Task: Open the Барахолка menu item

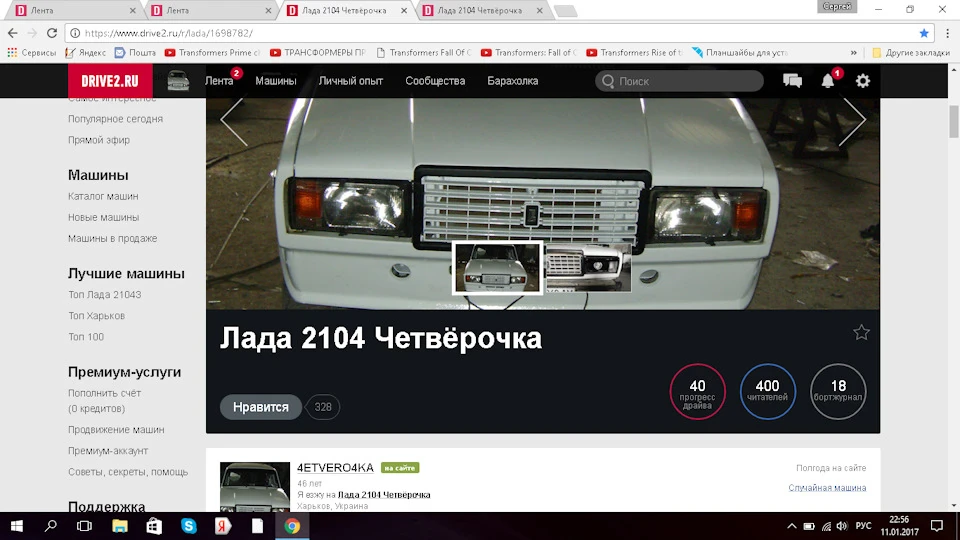Action: pyautogui.click(x=512, y=81)
